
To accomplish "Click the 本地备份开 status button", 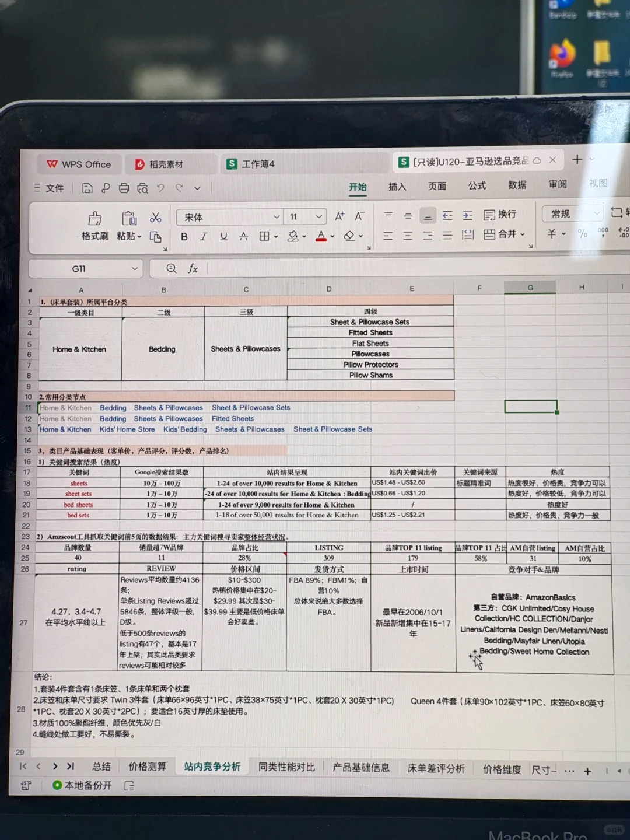I will (82, 785).
